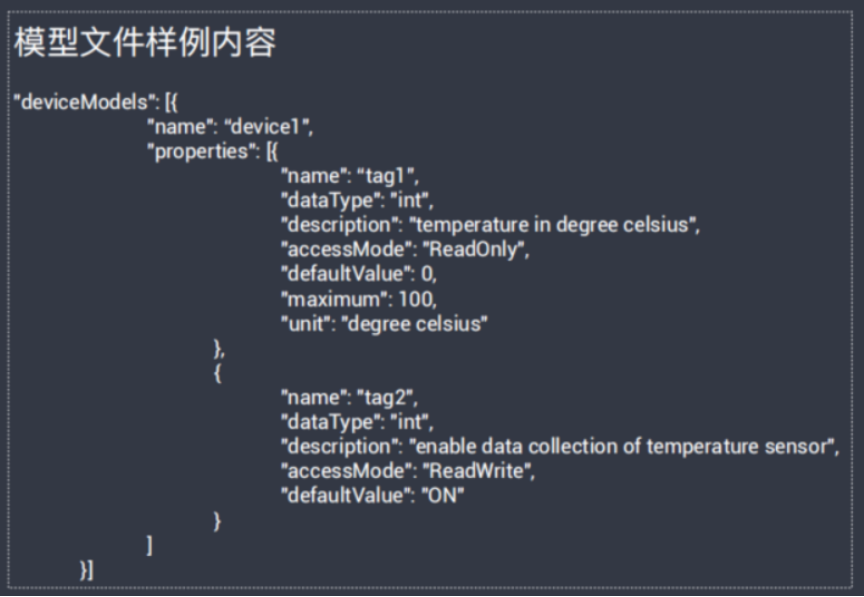Click the "ON" defaultValue

[443, 496]
